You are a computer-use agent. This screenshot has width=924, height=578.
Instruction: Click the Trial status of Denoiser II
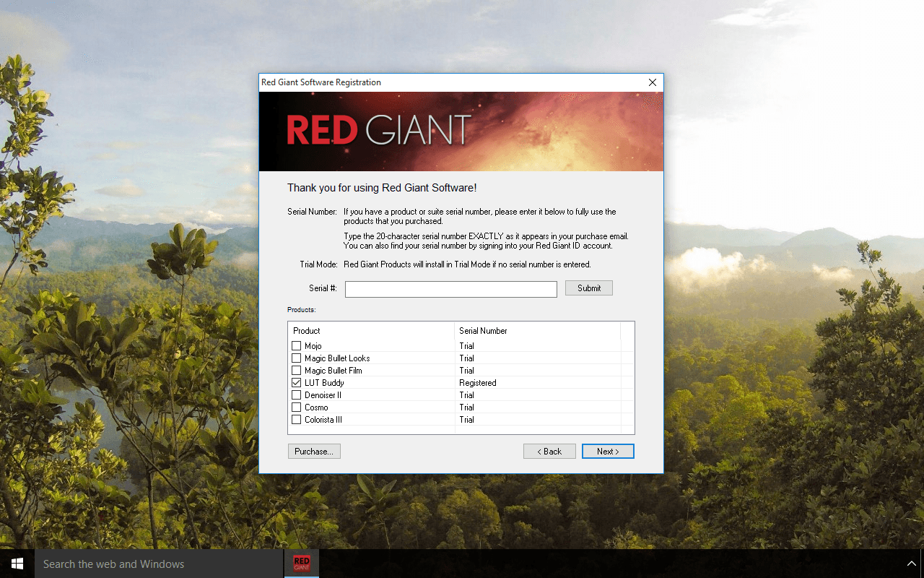(x=466, y=395)
